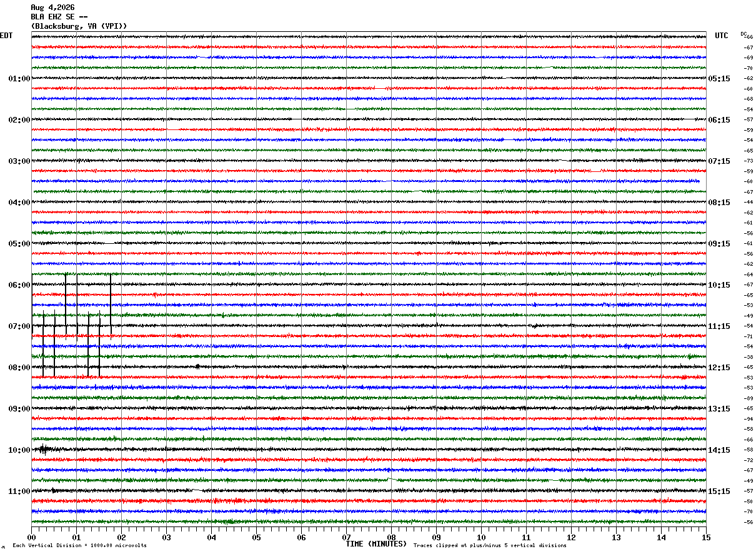The height and width of the screenshot is (554, 756).
Task: Click the minute 15 axis tick label
Action: click(706, 537)
